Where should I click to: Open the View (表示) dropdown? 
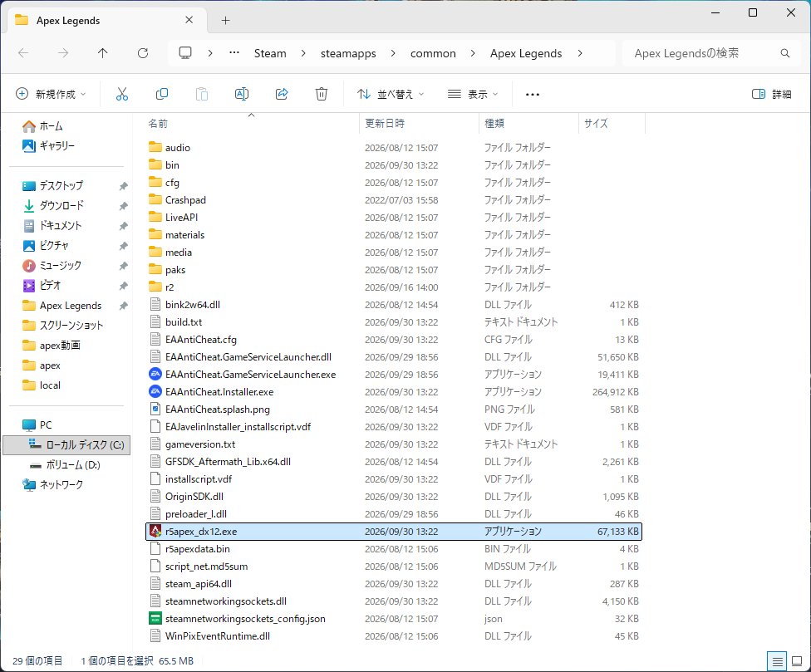473,94
